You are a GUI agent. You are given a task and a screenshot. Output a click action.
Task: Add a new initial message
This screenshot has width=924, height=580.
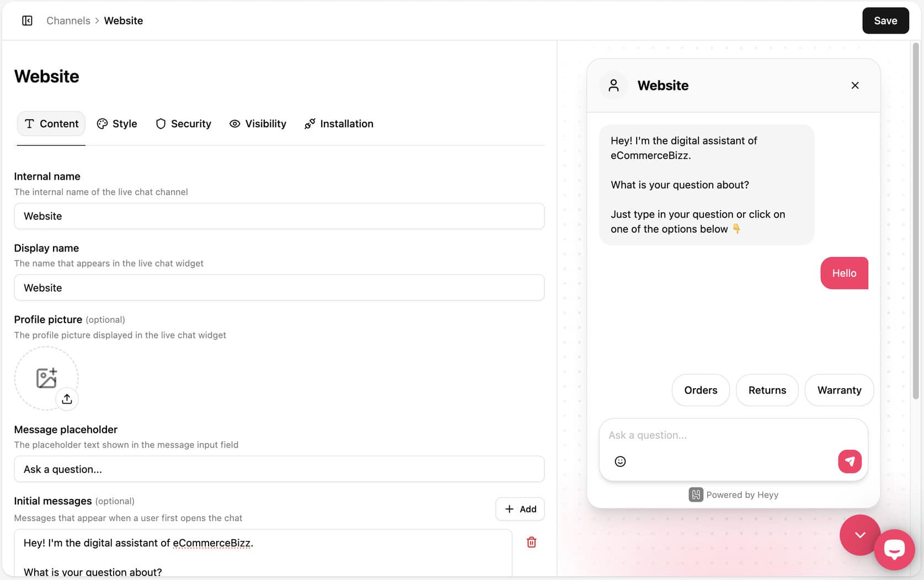[x=520, y=509]
